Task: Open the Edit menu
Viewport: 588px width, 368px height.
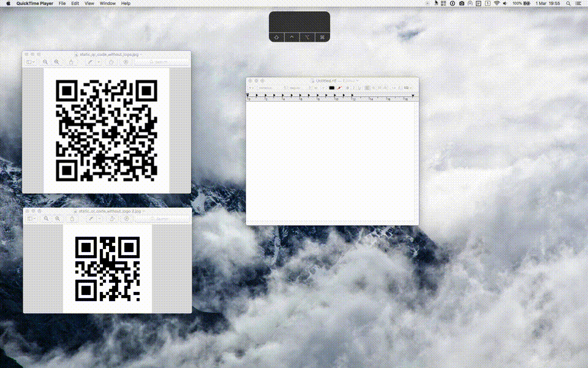Action: click(x=75, y=4)
